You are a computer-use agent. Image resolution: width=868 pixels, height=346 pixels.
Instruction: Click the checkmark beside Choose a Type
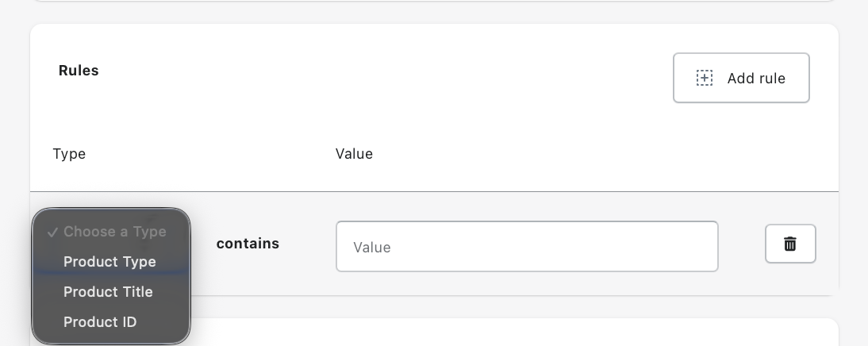(x=52, y=233)
